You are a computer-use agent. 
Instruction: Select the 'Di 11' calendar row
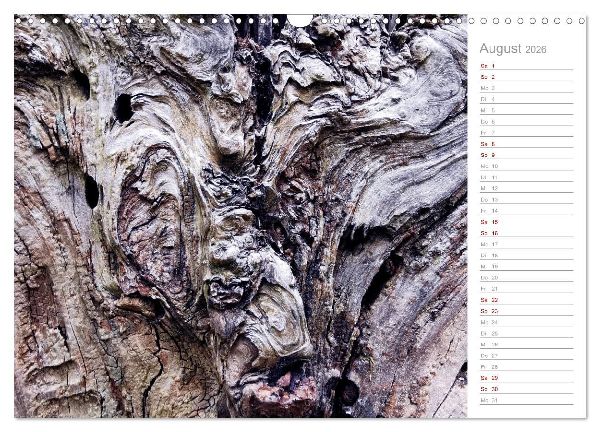point(527,177)
